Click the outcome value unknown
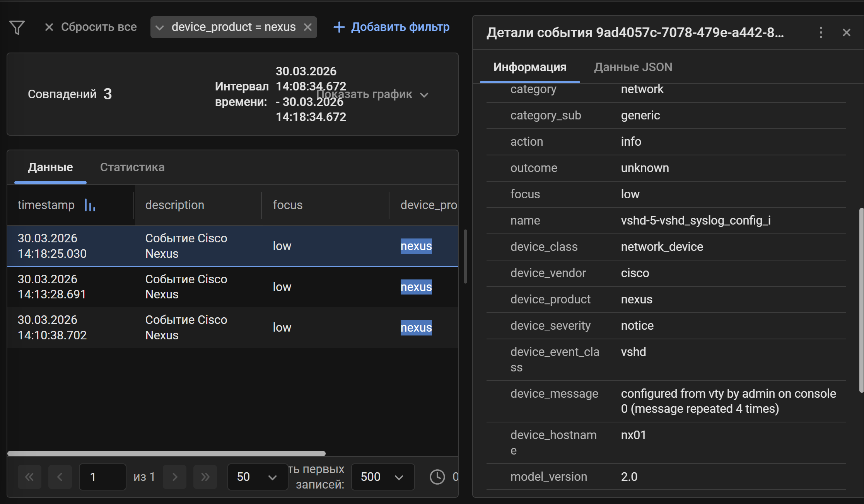This screenshot has height=504, width=864. 645,168
